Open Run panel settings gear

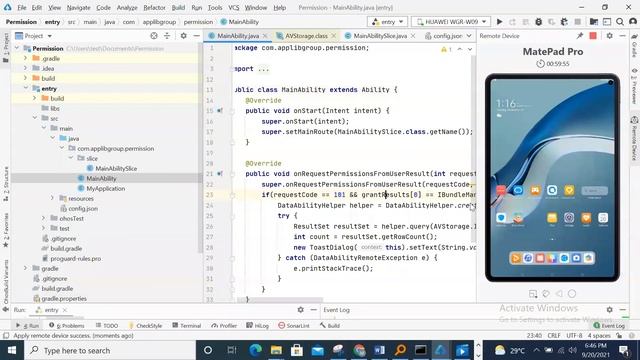click(x=300, y=310)
